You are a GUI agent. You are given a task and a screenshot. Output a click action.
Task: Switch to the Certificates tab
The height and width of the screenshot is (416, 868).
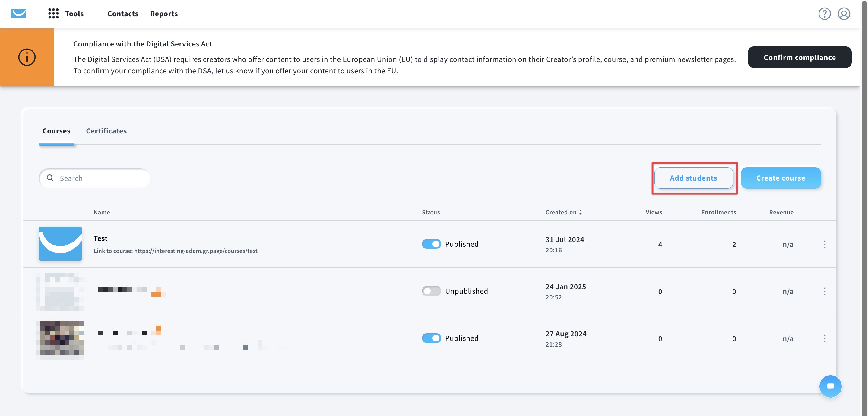[x=106, y=131]
